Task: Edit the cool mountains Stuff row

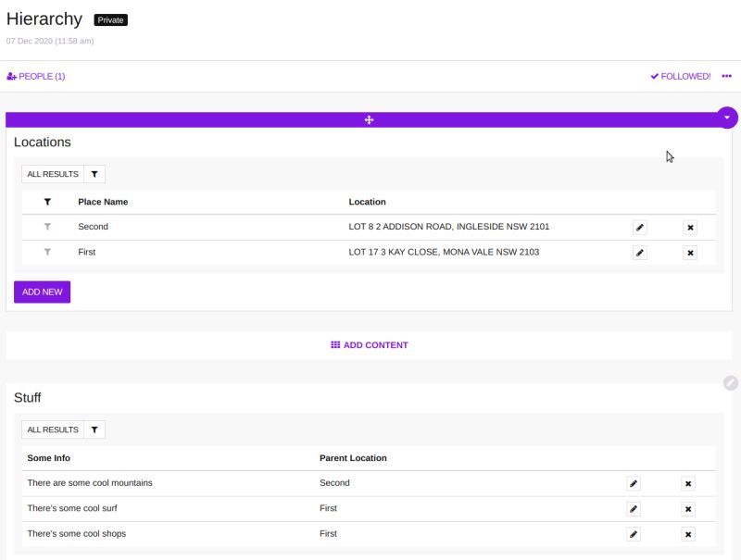Action: coord(633,482)
